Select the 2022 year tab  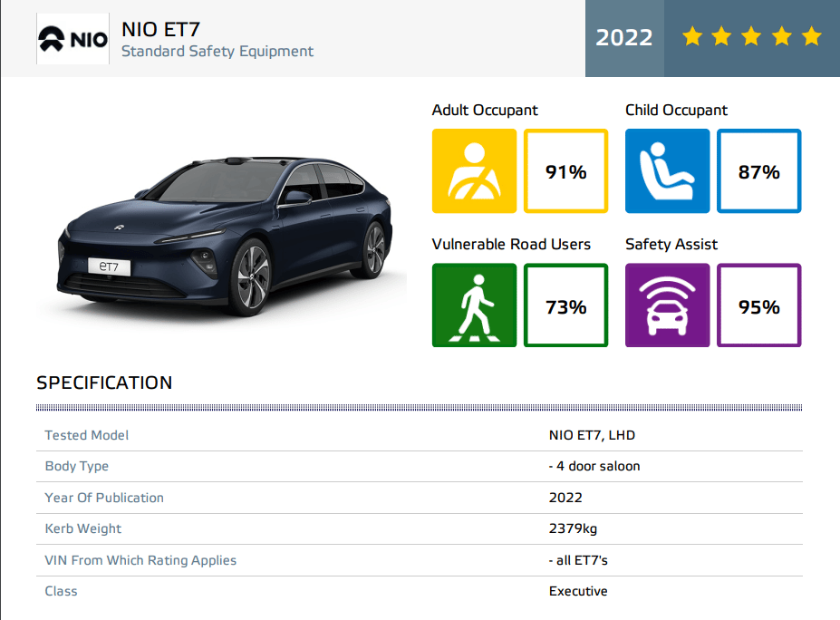(x=623, y=37)
